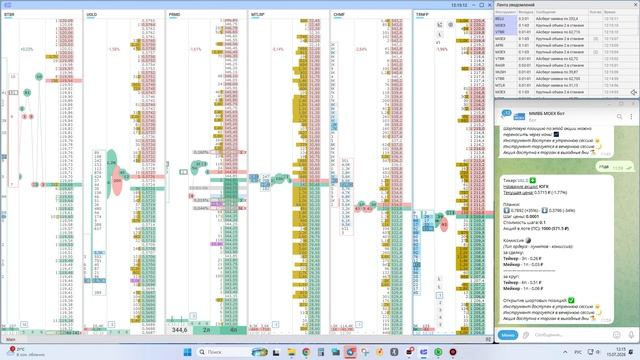The width and height of the screenshot is (640, 360).
Task: Click the red record icon on taskbar
Action: coord(453,352)
